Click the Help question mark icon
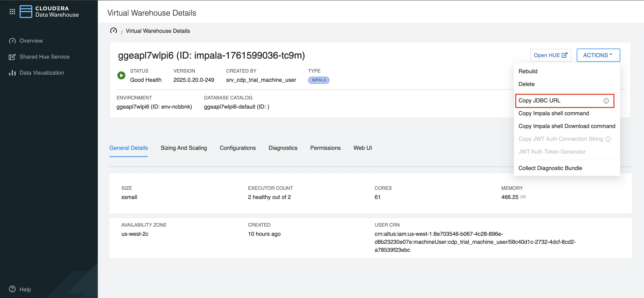Screen dimensions: 644x298 [13, 289]
